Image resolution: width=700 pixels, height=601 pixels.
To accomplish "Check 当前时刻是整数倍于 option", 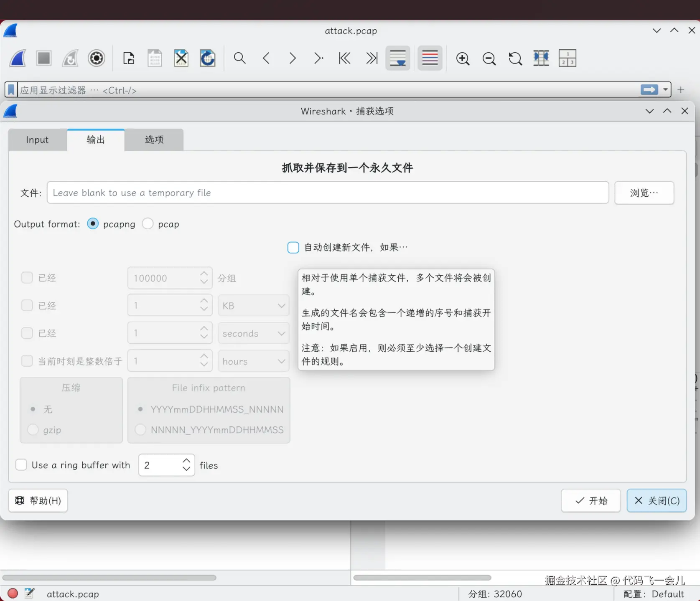I will (27, 361).
